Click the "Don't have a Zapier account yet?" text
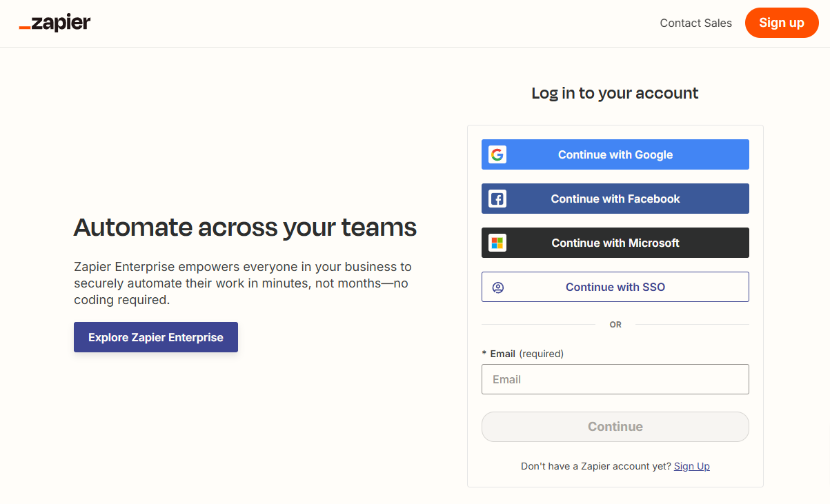Viewport: 830px width, 504px height. 596,466
